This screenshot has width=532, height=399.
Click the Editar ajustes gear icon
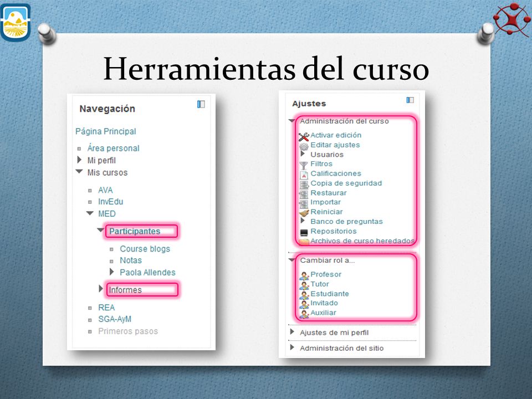pyautogui.click(x=304, y=146)
